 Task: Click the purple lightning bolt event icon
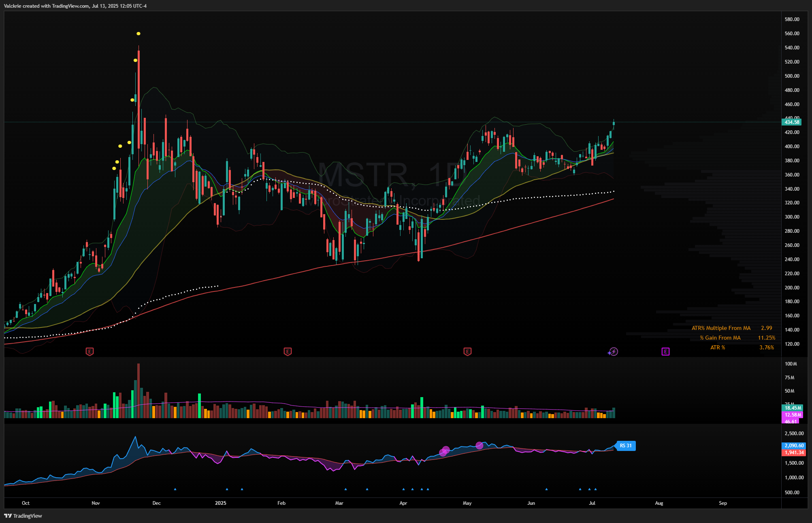(x=614, y=351)
